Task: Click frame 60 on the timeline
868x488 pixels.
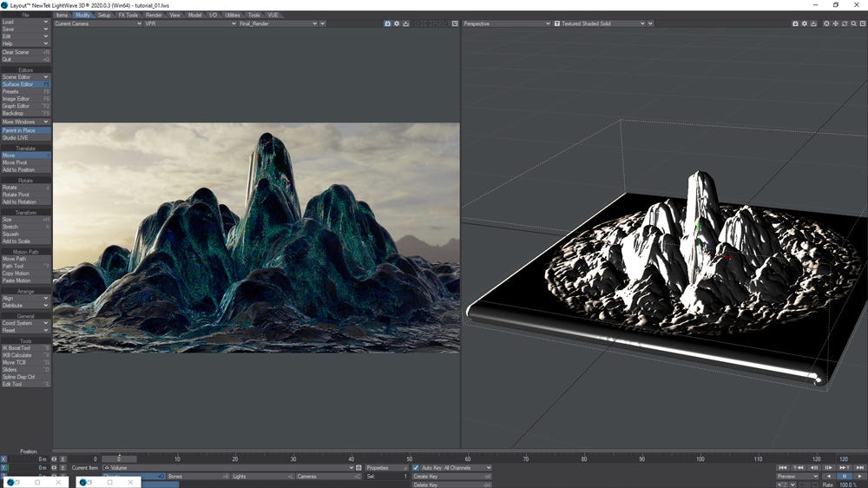Action: tap(468, 459)
